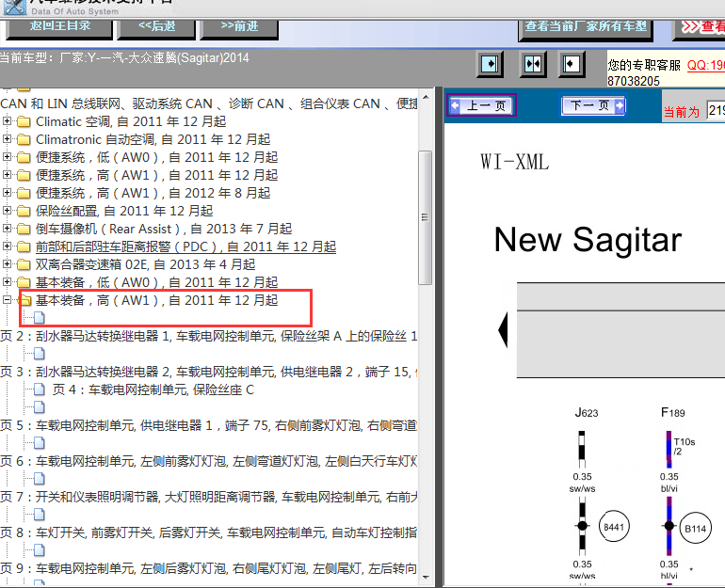Open 页 7: 开关和仪表照明调节器 entry
Screen dimensions: 725x588
coord(208,497)
